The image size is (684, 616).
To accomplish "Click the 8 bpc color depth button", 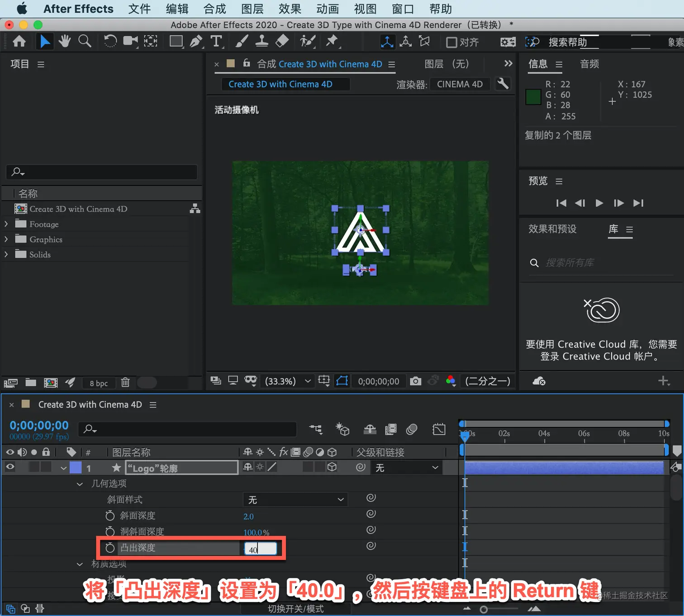I will 99,383.
